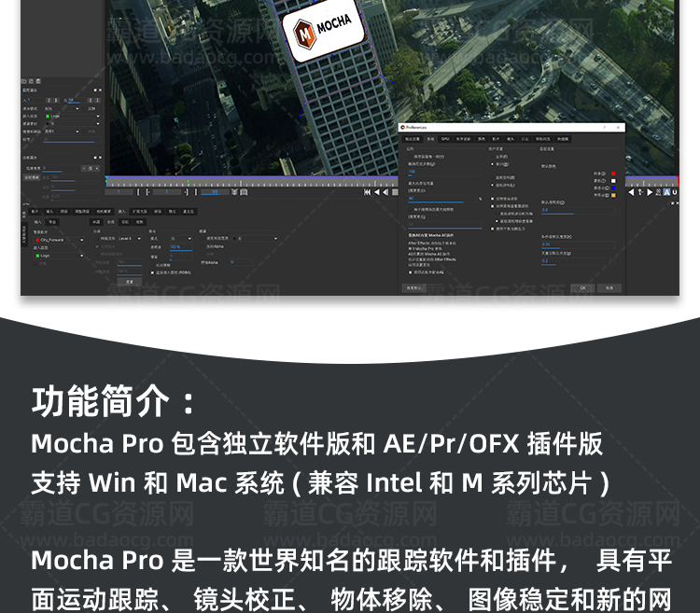Switch to the GPU tab in Preferences
Viewport: 700px width, 613px height.
[445, 139]
